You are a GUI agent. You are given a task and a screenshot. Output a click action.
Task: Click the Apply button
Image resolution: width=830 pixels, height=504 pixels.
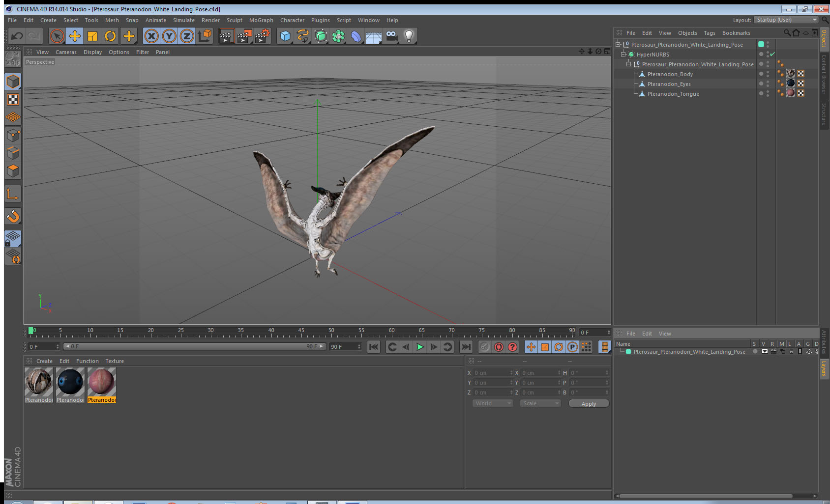589,403
